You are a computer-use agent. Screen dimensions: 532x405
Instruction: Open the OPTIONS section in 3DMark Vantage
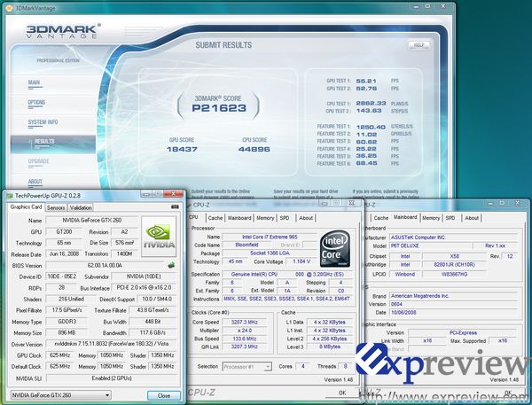pyautogui.click(x=36, y=103)
